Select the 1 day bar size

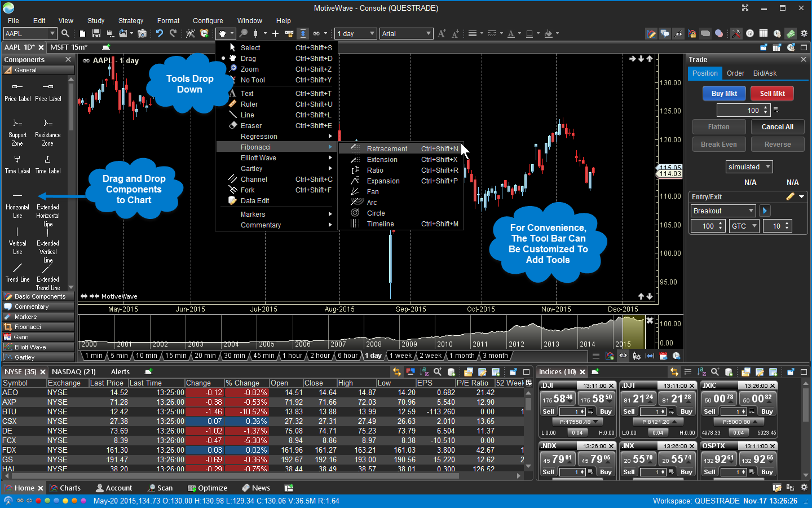pos(373,356)
